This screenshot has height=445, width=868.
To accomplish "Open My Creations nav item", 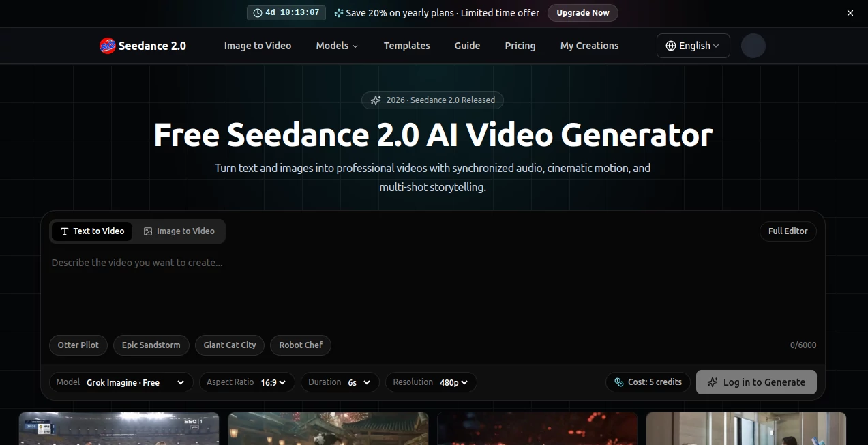I will coord(590,46).
